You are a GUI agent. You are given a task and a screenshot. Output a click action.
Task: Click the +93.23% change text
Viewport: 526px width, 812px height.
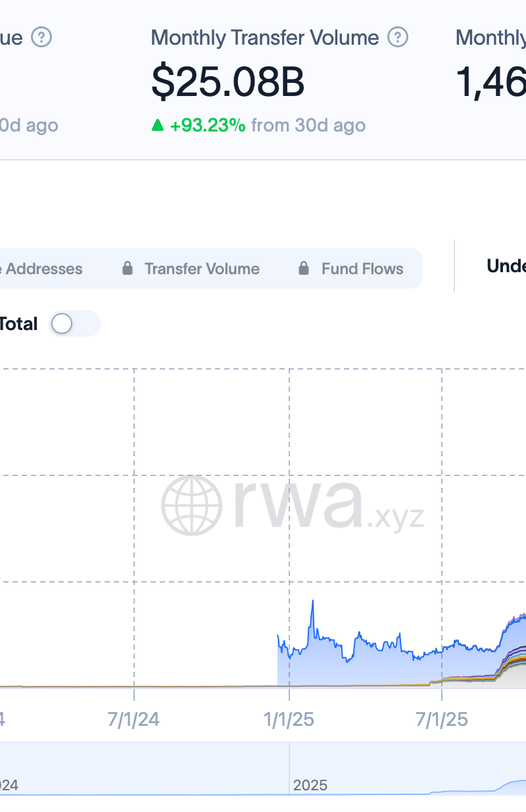[208, 125]
